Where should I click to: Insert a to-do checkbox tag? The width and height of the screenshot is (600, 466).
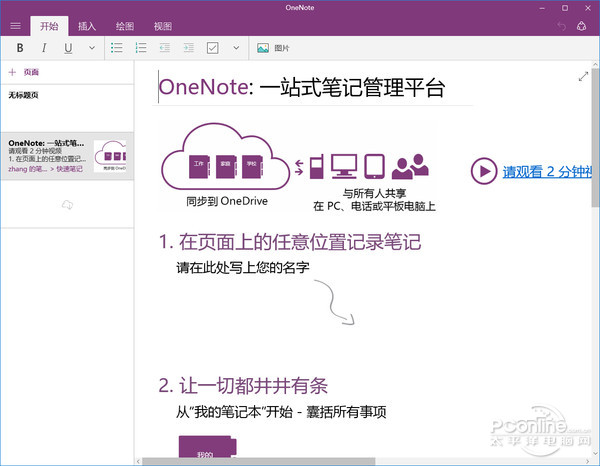[x=212, y=48]
